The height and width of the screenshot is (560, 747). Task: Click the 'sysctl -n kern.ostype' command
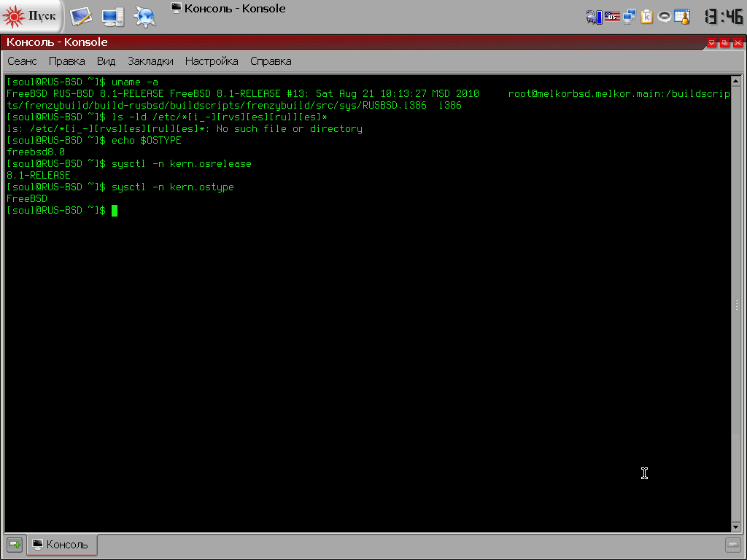click(x=173, y=187)
